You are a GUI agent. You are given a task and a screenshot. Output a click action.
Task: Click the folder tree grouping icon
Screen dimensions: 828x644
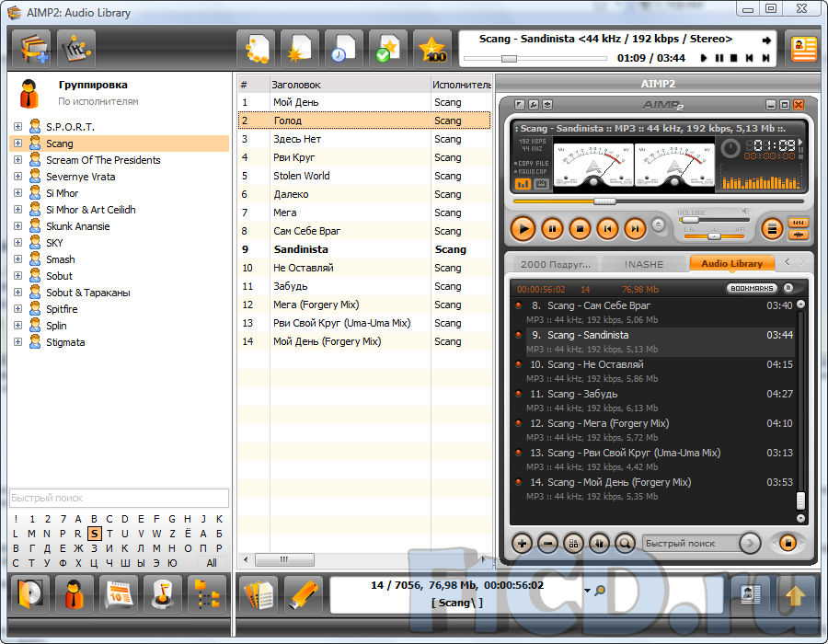(x=207, y=594)
